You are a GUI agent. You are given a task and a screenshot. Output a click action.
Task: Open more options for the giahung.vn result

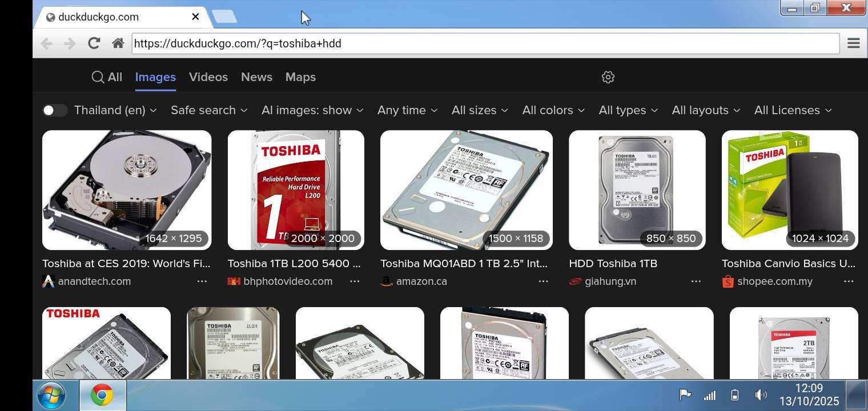tap(696, 281)
